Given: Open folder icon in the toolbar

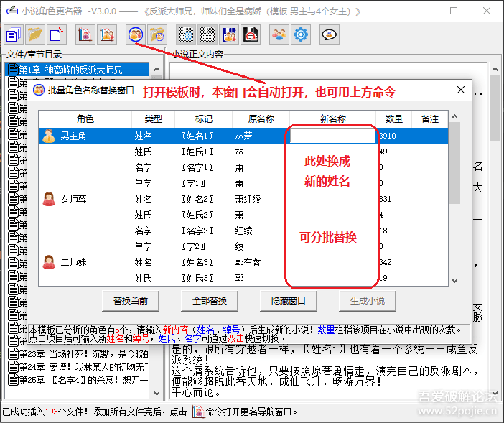Looking at the screenshot, I should (x=34, y=34).
